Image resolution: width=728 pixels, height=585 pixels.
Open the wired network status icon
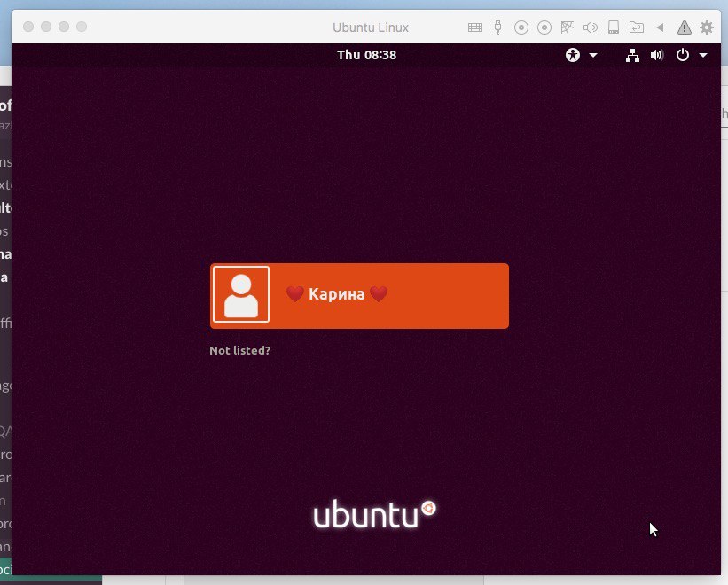point(632,55)
